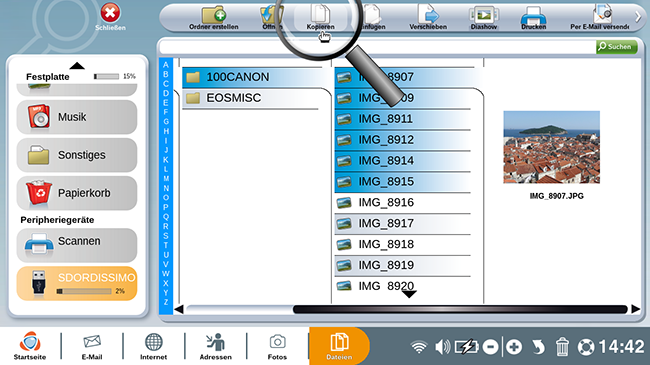Click the Verschieben toolbar icon
The image size is (650, 365).
click(428, 18)
